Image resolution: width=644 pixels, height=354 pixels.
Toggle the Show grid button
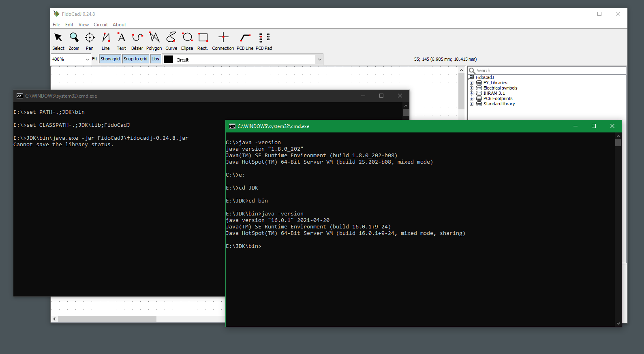point(110,59)
